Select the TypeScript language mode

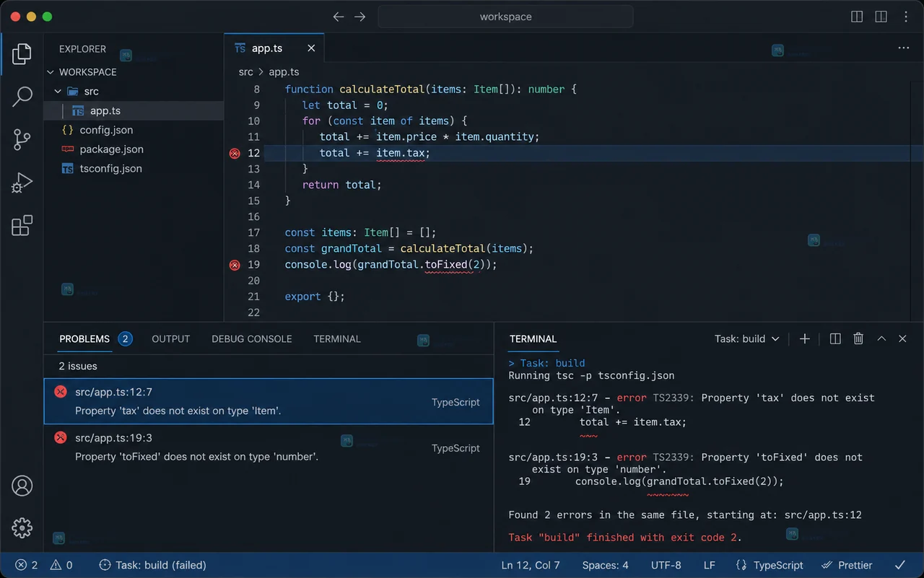tap(770, 566)
